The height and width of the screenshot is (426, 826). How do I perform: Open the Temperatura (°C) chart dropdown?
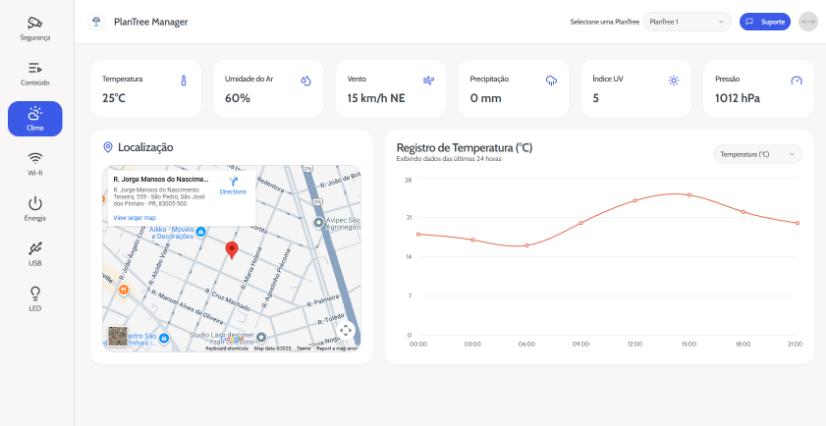[x=758, y=154]
